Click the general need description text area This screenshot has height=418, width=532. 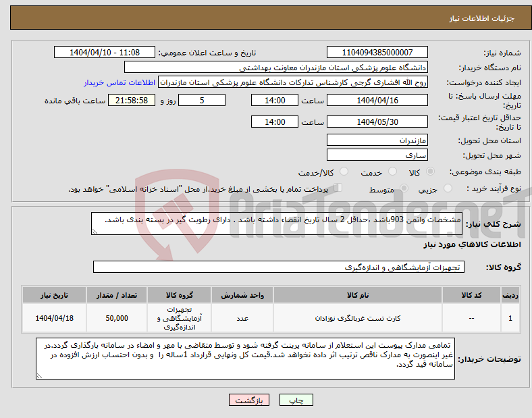(277, 224)
